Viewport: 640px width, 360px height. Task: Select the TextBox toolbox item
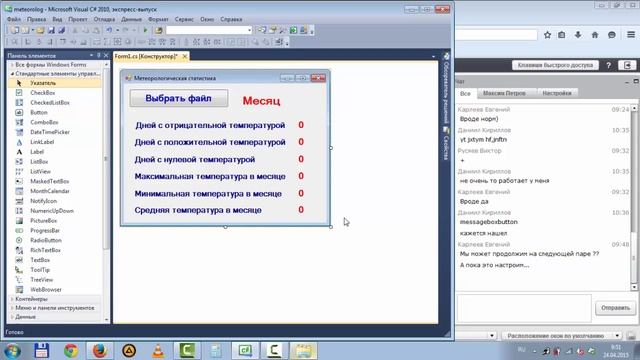[x=40, y=260]
